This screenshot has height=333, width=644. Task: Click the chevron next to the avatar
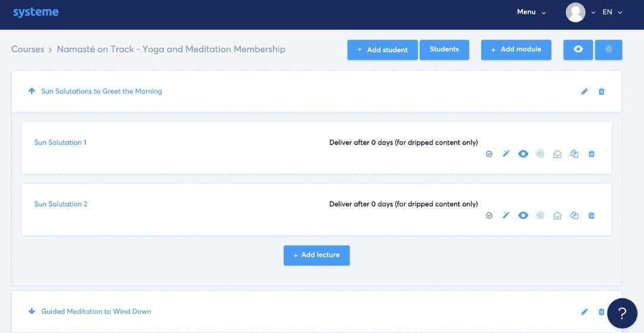593,13
